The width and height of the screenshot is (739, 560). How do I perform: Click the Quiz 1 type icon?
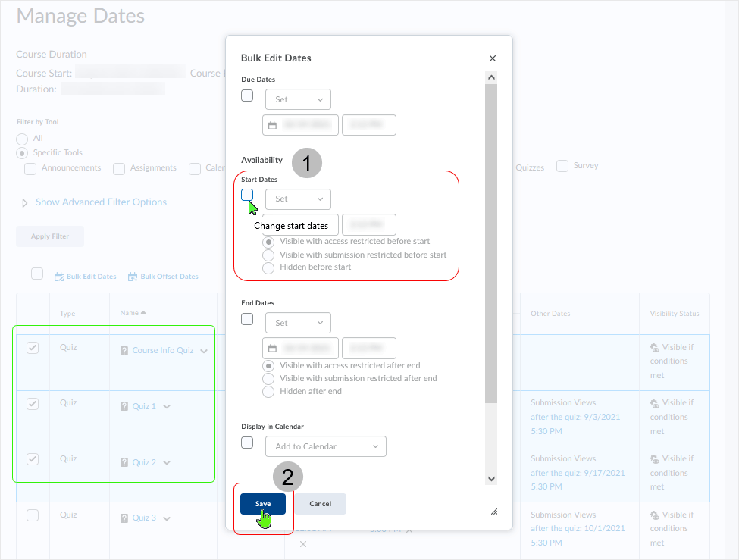tap(124, 406)
